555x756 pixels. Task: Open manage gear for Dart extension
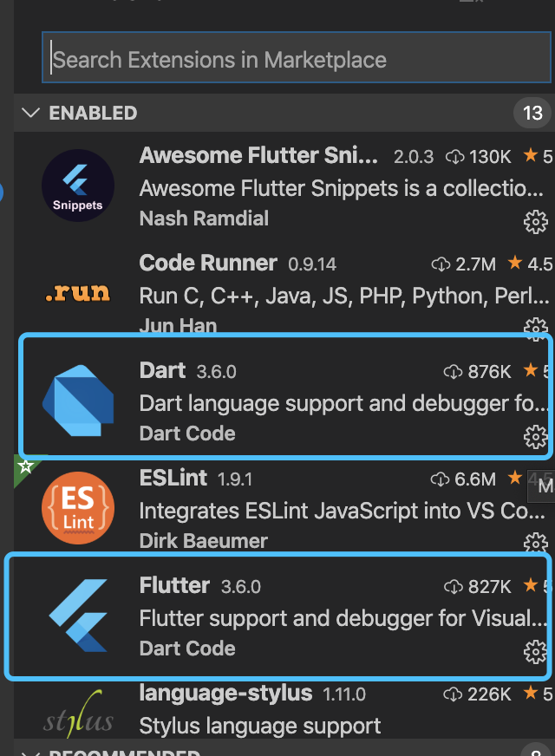point(536,437)
